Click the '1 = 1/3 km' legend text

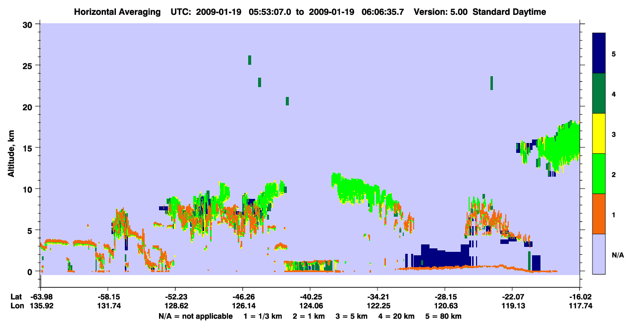263,316
